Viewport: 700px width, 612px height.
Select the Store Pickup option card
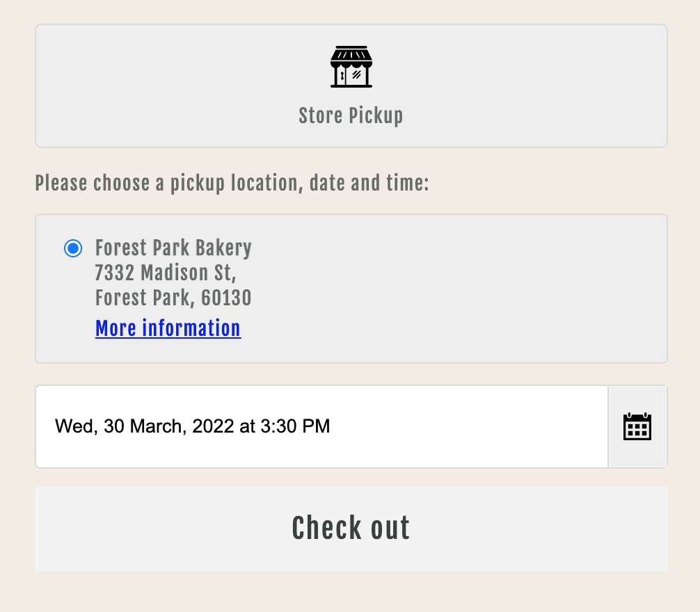tap(351, 86)
